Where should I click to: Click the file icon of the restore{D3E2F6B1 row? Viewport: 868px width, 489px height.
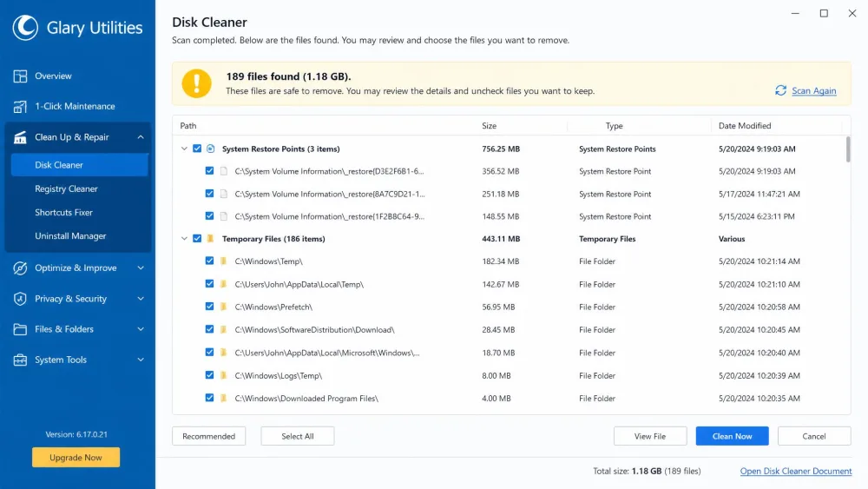click(224, 171)
